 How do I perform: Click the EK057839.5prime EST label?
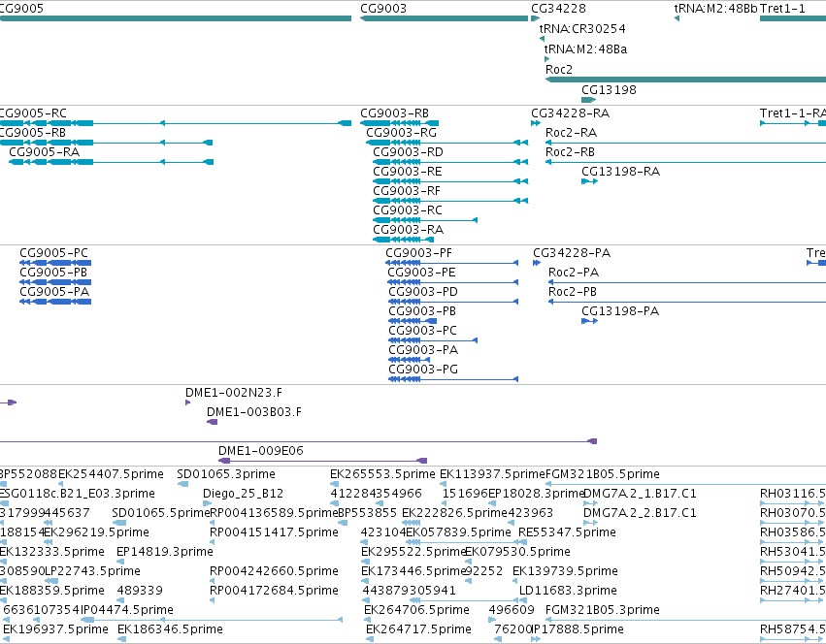459,532
